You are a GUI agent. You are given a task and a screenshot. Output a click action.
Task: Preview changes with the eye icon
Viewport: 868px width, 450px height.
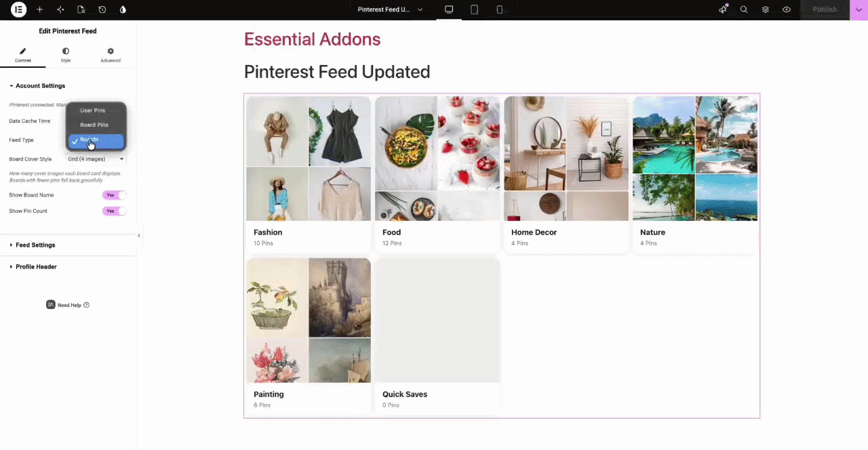point(787,9)
